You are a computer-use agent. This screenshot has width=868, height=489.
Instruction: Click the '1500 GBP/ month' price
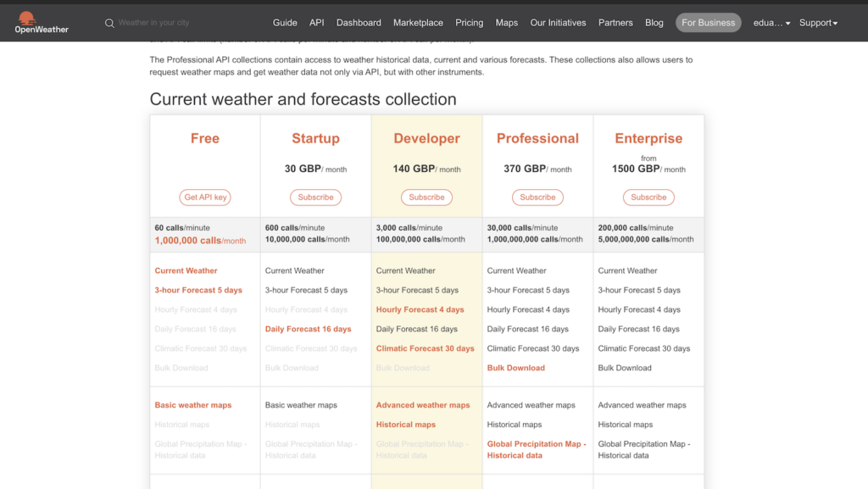648,169
